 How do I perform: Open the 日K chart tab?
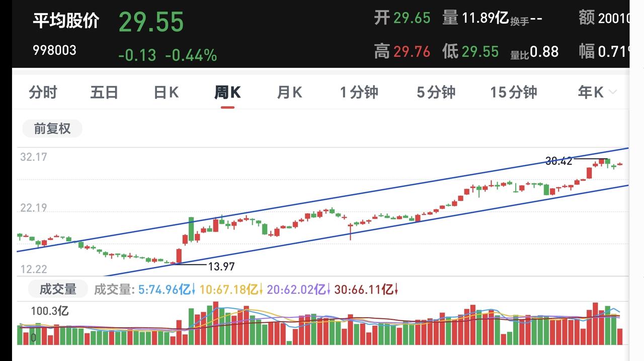[166, 93]
